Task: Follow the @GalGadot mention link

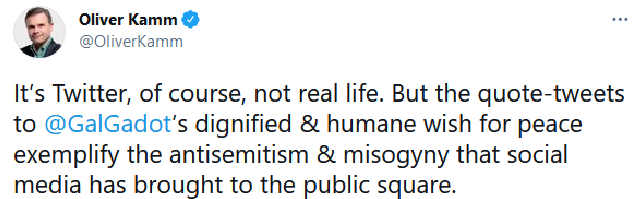Action: click(x=108, y=124)
